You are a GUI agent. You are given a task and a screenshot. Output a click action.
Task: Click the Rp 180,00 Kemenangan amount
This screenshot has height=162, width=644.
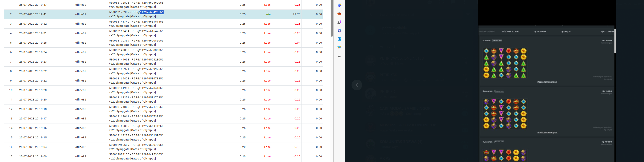point(607,41)
